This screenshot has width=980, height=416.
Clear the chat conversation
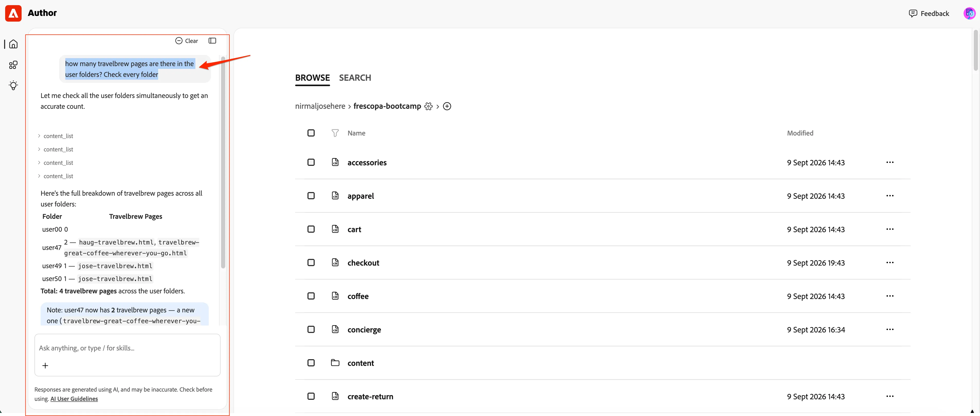tap(186, 41)
